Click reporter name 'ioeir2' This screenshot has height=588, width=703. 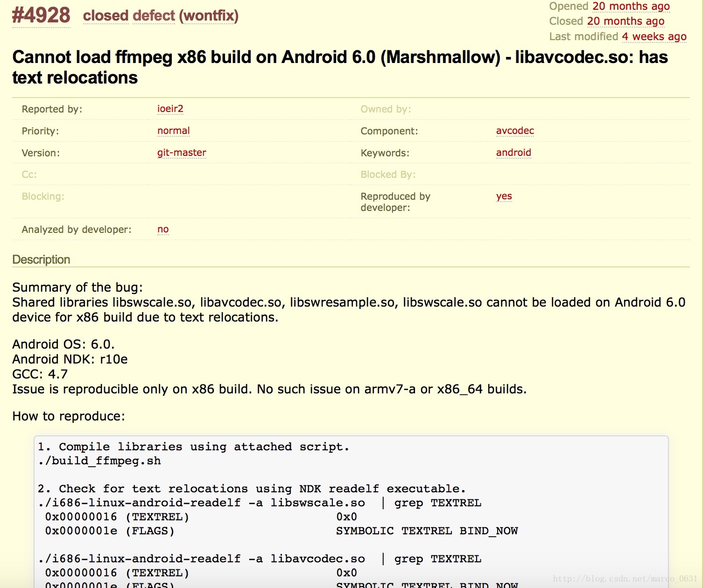coord(170,109)
